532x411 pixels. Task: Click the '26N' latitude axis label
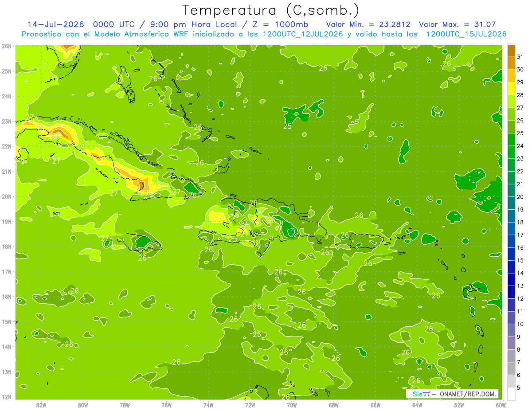coord(7,46)
